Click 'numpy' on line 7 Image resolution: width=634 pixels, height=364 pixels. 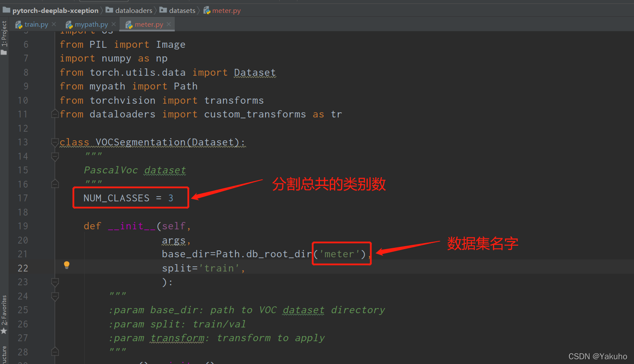coord(116,58)
